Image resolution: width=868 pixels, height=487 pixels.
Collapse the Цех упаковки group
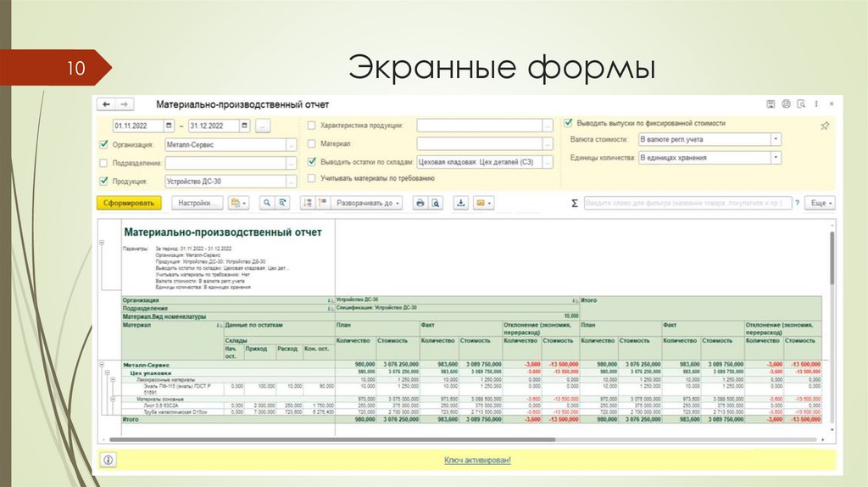(x=107, y=372)
